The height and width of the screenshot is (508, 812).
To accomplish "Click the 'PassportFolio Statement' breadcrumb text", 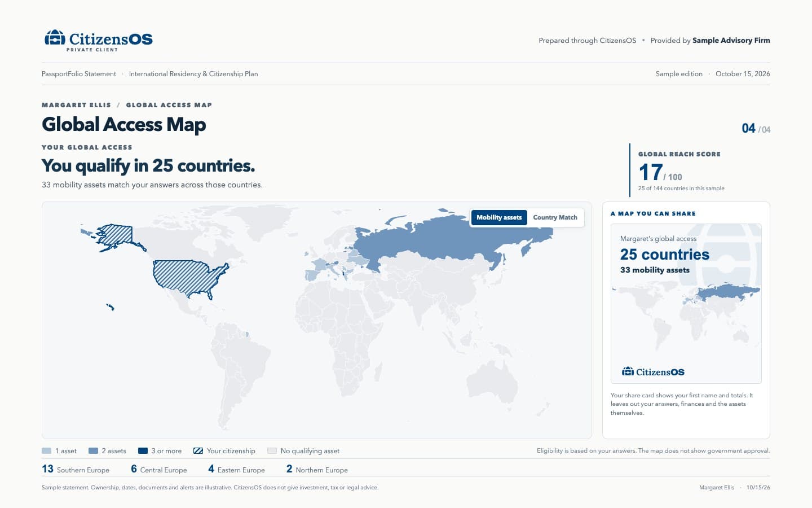I will point(79,74).
